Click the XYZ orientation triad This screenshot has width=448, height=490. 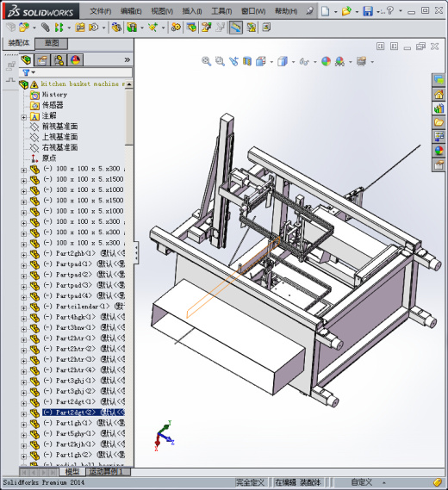[164, 436]
